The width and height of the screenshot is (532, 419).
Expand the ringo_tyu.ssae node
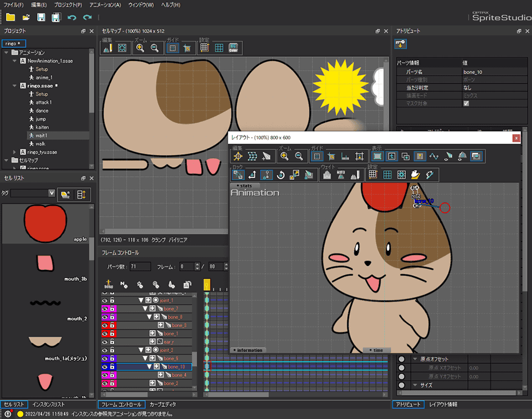tap(14, 152)
